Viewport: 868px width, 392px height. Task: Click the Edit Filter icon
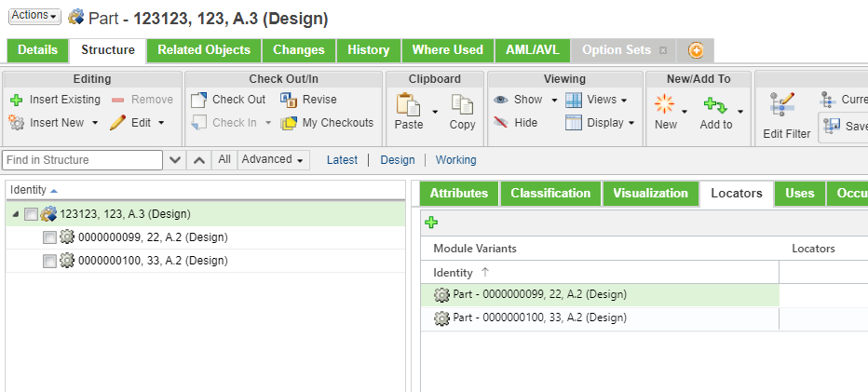pyautogui.click(x=785, y=105)
